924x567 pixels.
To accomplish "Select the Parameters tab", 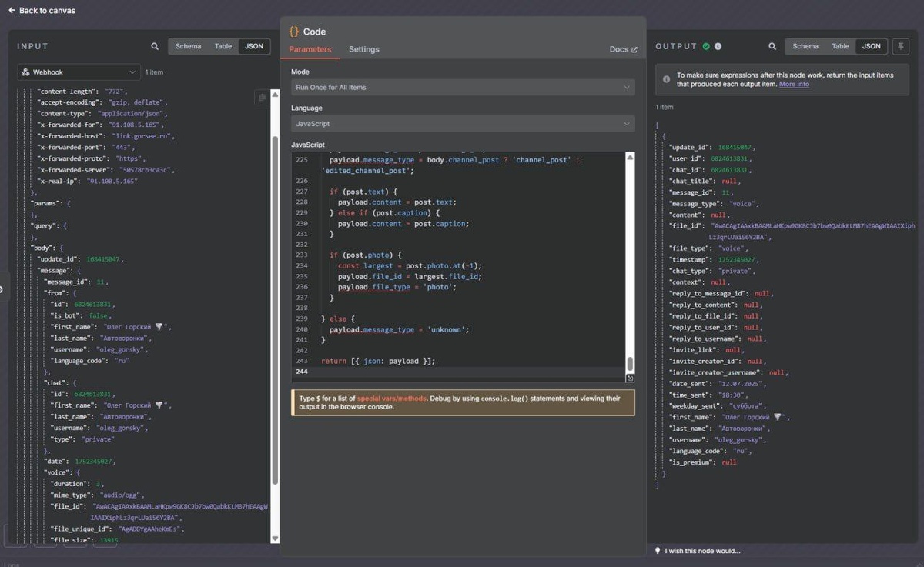I will (x=310, y=49).
